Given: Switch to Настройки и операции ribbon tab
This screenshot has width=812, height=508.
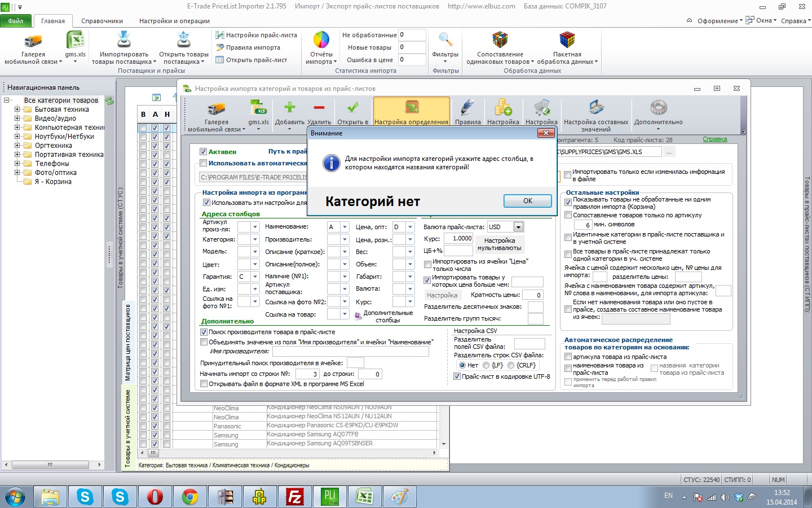Looking at the screenshot, I should point(174,21).
